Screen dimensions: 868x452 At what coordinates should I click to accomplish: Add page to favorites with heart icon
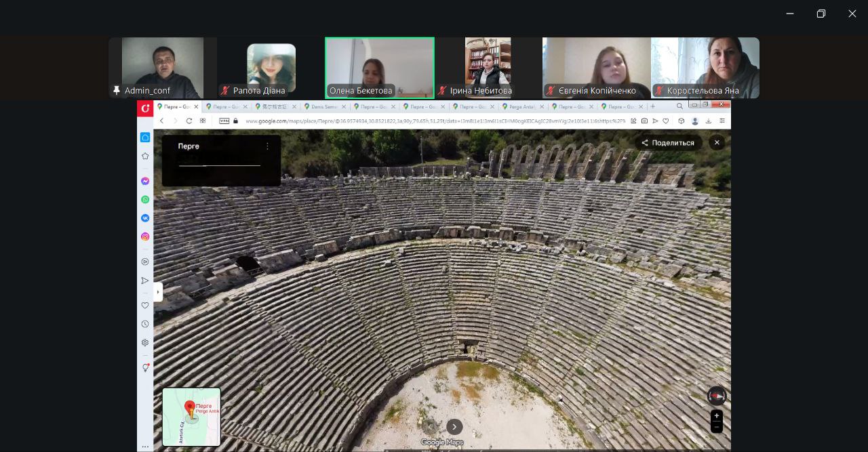tap(666, 121)
